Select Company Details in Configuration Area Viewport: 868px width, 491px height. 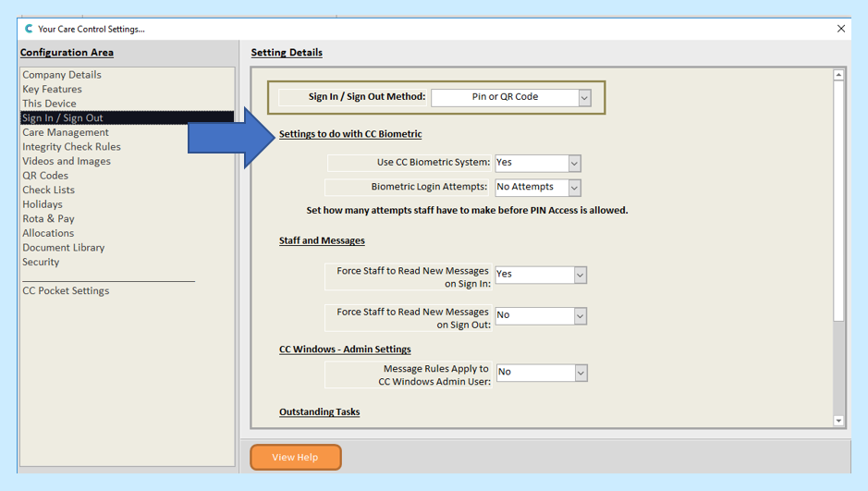coord(62,75)
